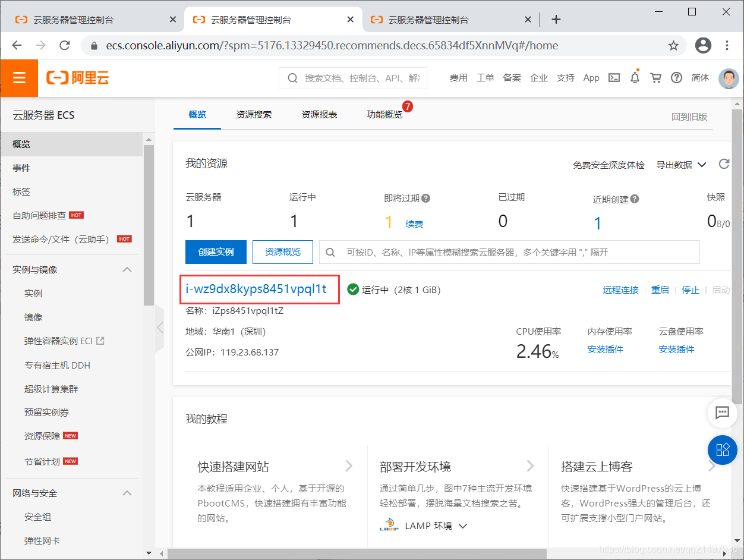The image size is (744, 560).
Task: Click 安装插件 under 内存使用率
Action: point(605,349)
